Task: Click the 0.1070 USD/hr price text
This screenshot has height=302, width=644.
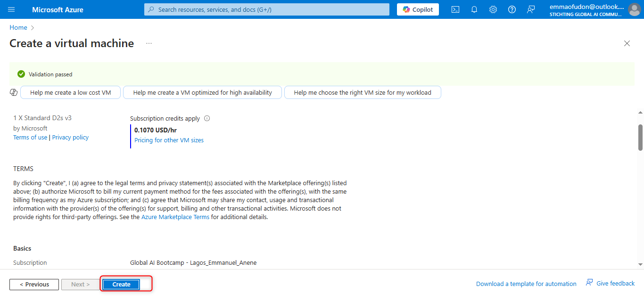Action: pyautogui.click(x=156, y=130)
